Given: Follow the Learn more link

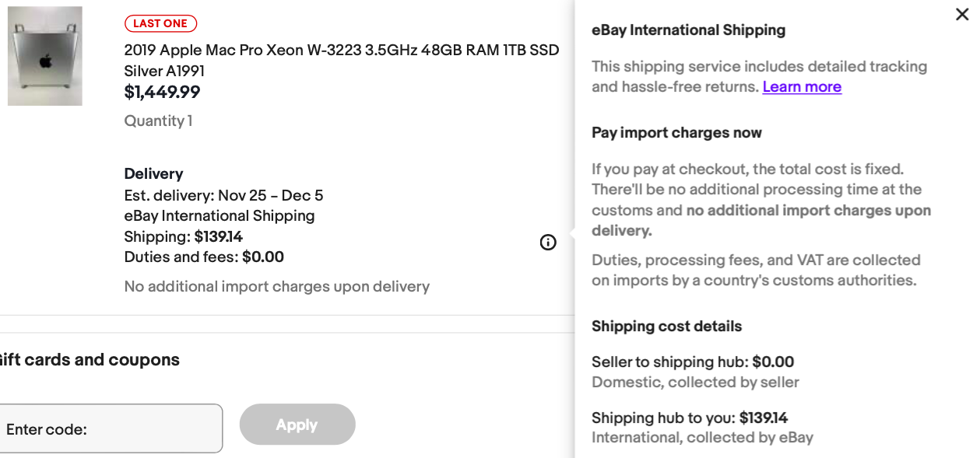Looking at the screenshot, I should (802, 87).
